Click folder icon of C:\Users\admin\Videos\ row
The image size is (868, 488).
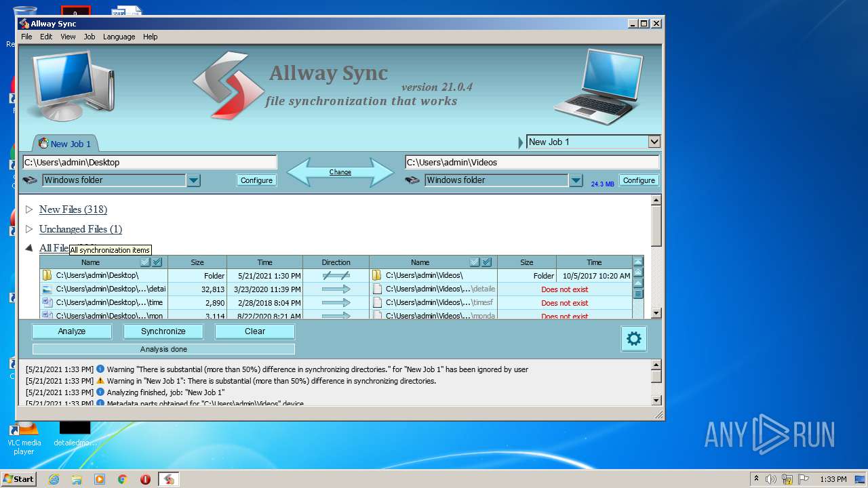coord(376,275)
